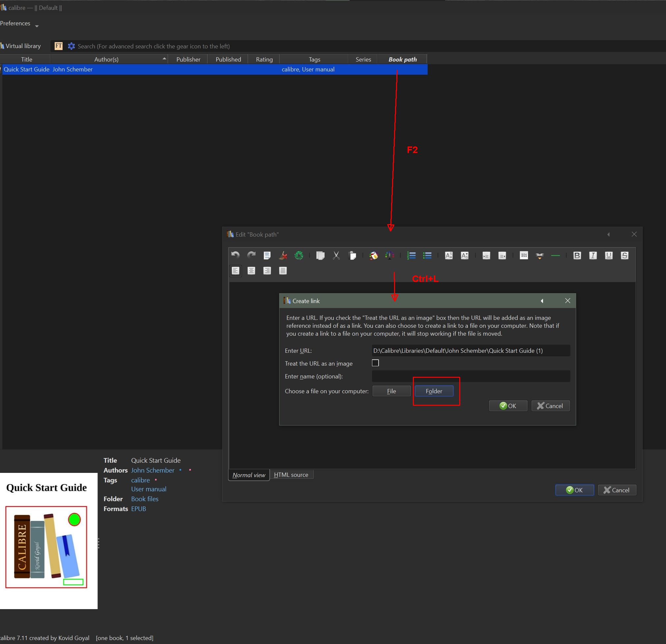666x644 pixels.
Task: Toggle strikethrough formatting
Action: tap(625, 255)
